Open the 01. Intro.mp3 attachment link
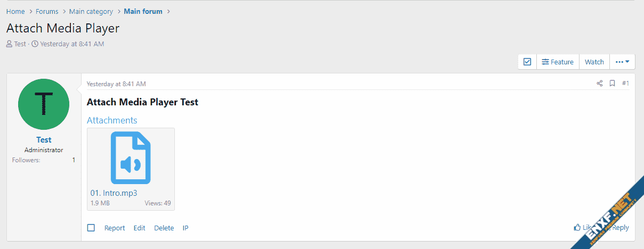 pyautogui.click(x=114, y=193)
